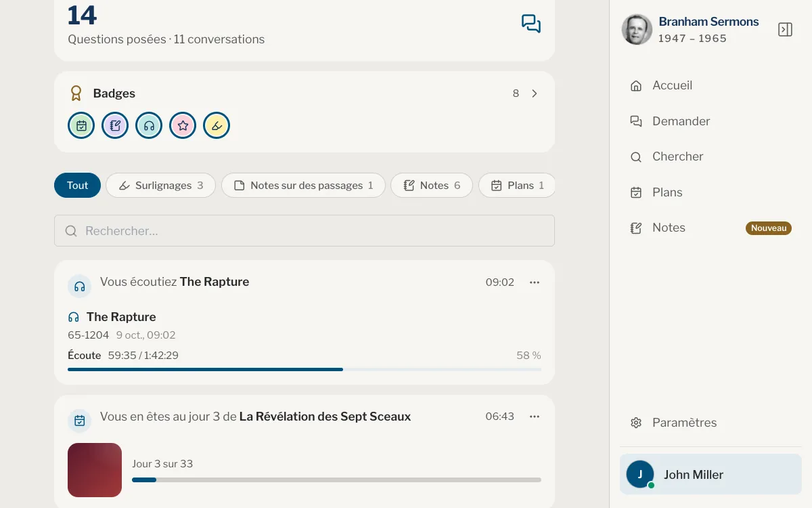Click the Branham Sermons title

708,22
